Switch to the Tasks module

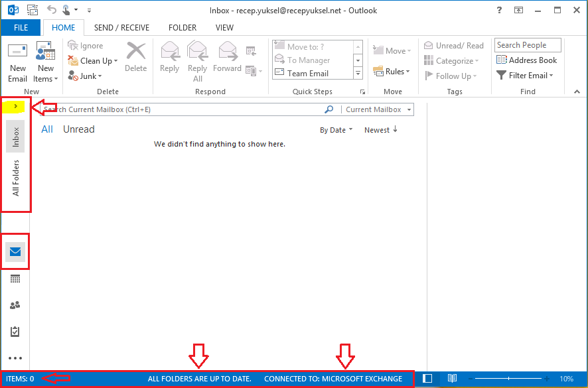[x=15, y=332]
